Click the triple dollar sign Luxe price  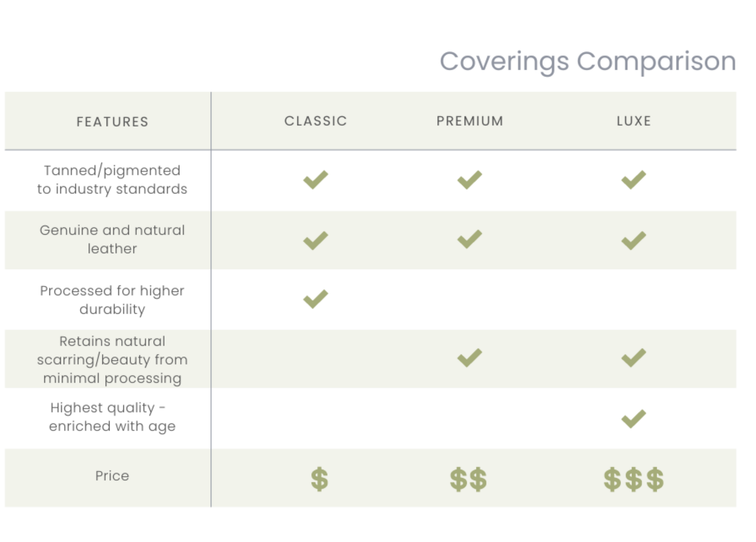[633, 479]
